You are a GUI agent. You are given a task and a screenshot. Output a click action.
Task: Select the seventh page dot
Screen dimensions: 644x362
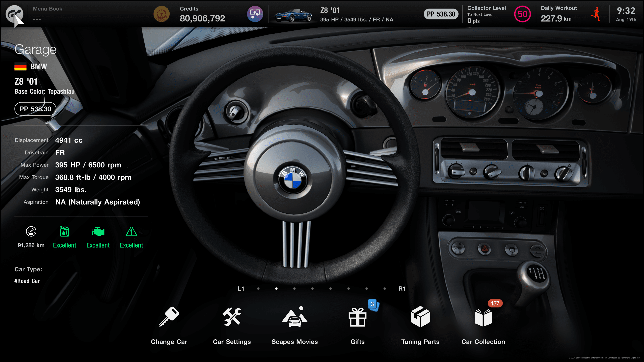[x=366, y=289]
